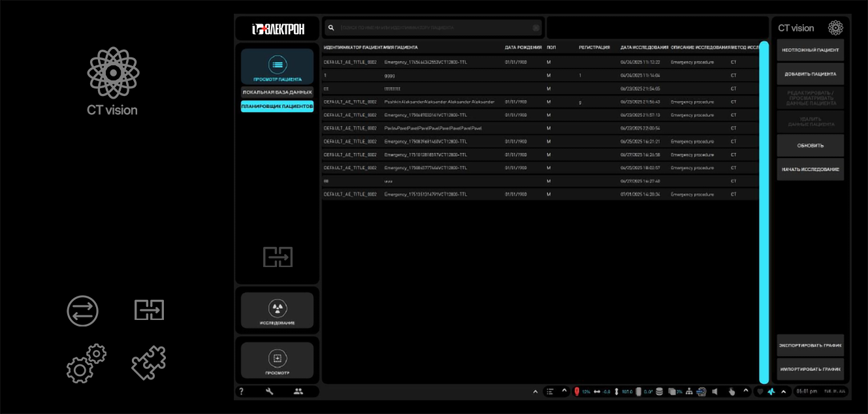Sort by ДАТА ИССЛЕДОВАНИЯ column header
Viewport: 868px width, 414px height.
pyautogui.click(x=645, y=47)
